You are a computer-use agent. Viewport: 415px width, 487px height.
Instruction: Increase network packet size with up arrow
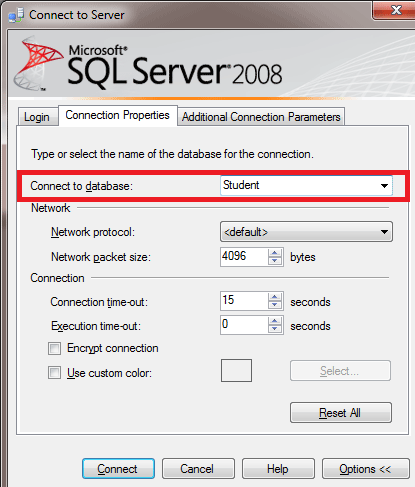click(x=275, y=253)
